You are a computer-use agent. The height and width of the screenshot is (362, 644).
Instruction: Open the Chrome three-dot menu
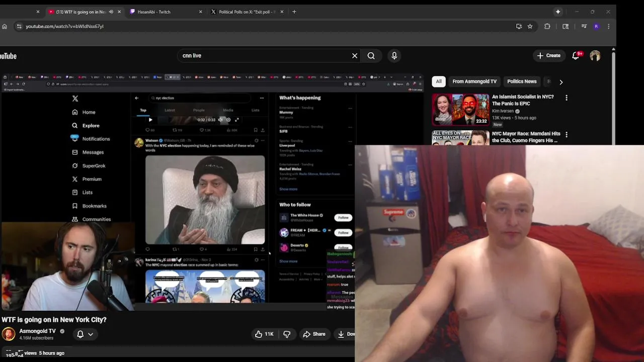(608, 26)
